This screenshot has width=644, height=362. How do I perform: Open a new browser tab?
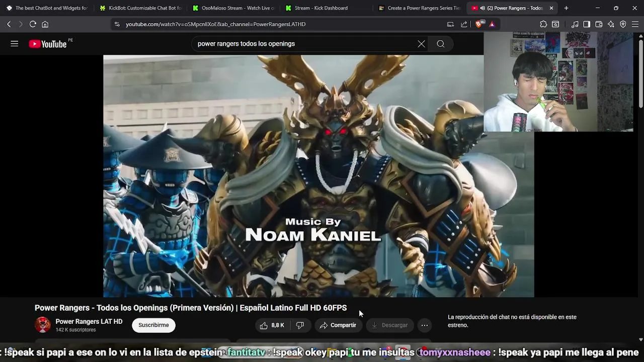click(x=566, y=8)
